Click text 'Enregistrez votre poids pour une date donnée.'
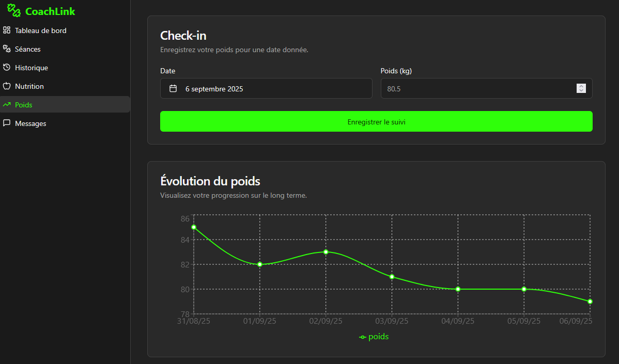This screenshot has height=364, width=619. point(234,50)
